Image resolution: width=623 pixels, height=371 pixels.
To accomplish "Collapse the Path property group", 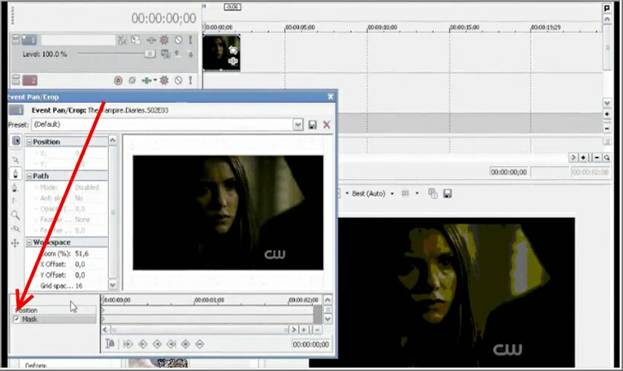I will (29, 176).
